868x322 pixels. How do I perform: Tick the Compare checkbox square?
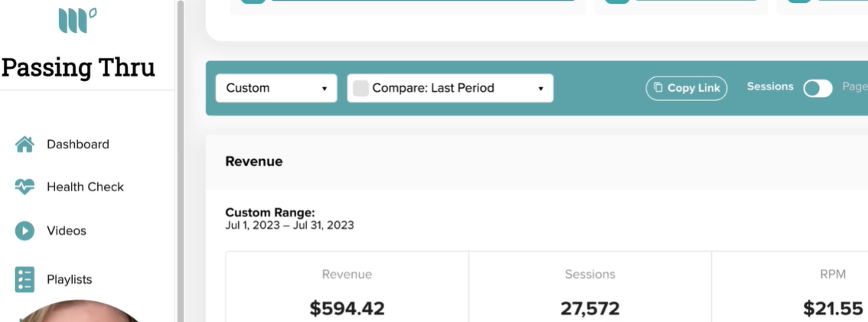(x=361, y=89)
